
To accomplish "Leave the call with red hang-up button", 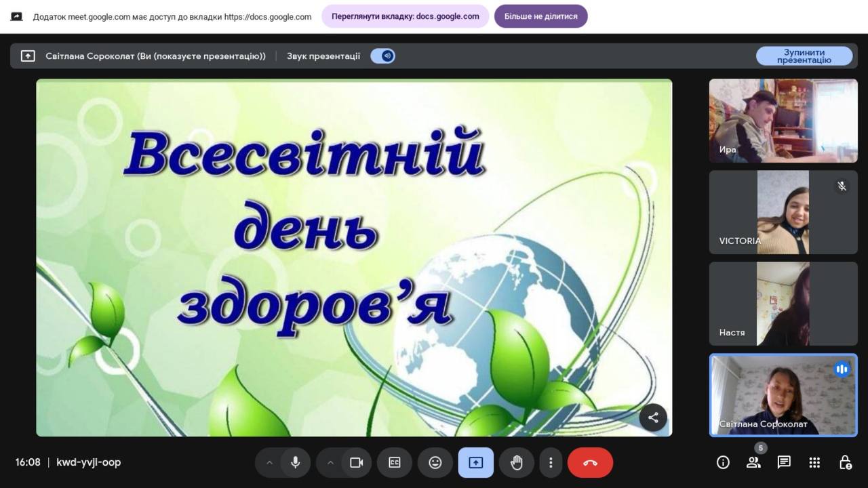I will point(590,462).
